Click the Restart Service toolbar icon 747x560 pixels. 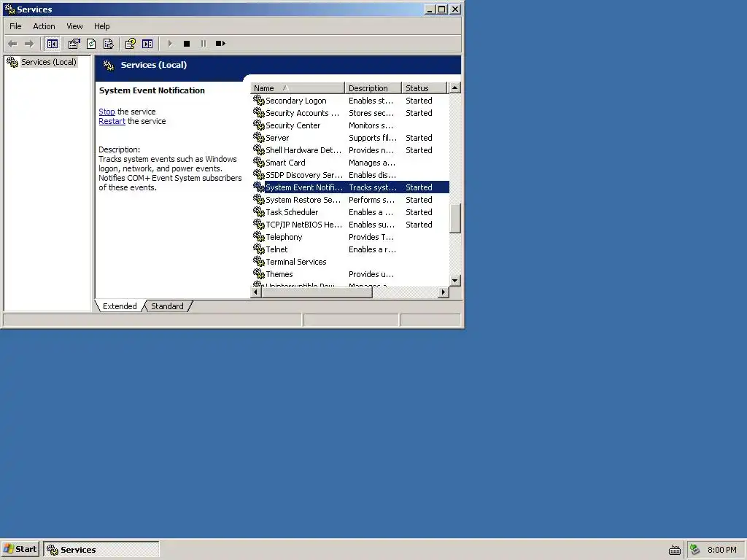pyautogui.click(x=220, y=44)
